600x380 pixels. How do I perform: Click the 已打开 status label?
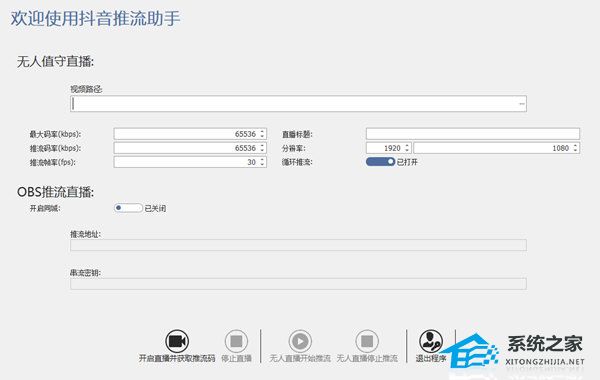pyautogui.click(x=407, y=162)
